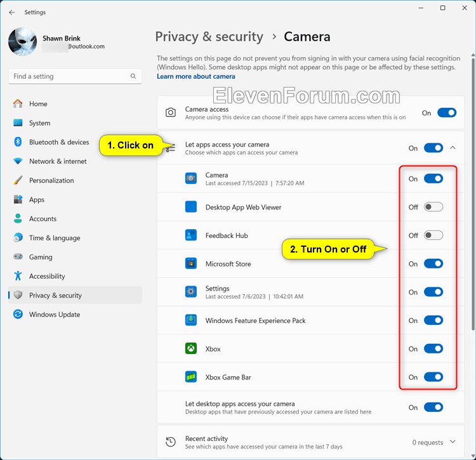This screenshot has height=460, width=476.
Task: Click the Accessibility figure icon
Action: 18,276
